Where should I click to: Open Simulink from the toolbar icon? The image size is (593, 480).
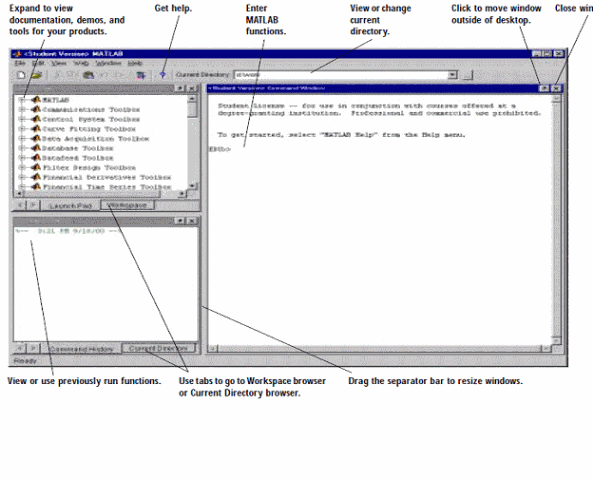pos(141,75)
